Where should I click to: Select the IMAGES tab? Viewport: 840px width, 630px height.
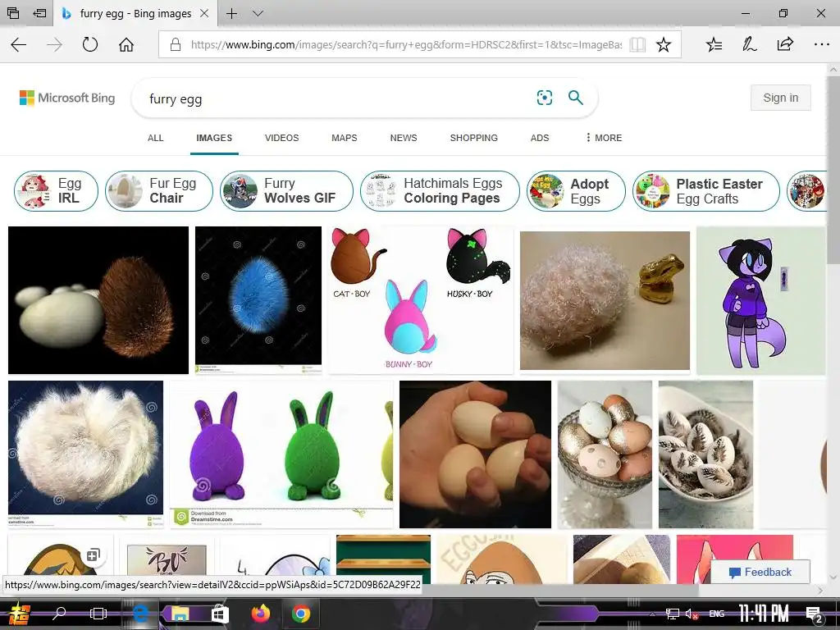214,138
